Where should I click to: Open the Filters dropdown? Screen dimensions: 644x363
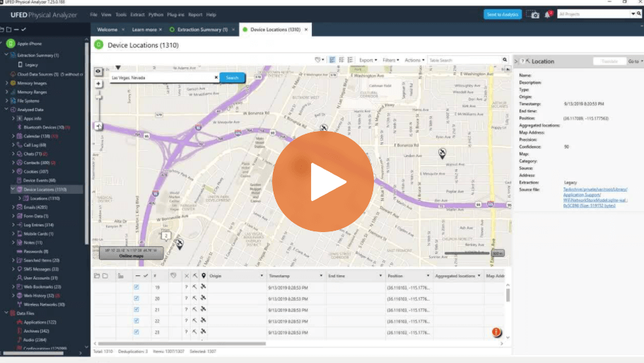[390, 60]
